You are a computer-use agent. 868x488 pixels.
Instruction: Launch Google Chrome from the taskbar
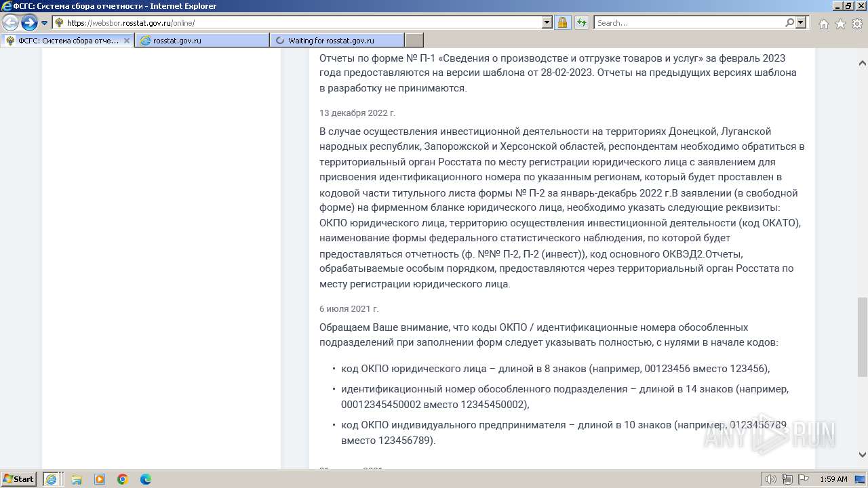point(123,479)
